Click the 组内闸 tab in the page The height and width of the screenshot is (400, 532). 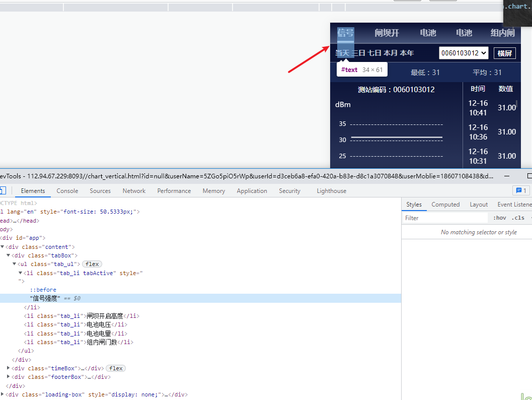(502, 33)
